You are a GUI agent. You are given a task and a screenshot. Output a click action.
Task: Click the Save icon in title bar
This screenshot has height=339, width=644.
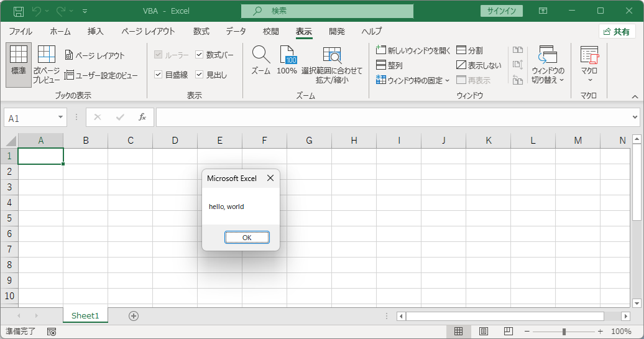click(19, 11)
